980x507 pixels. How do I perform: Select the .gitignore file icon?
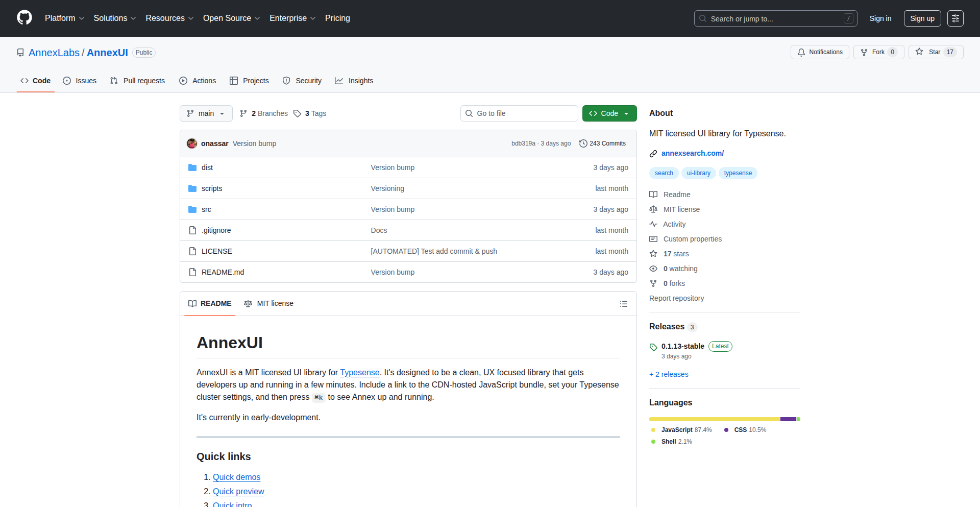[192, 230]
